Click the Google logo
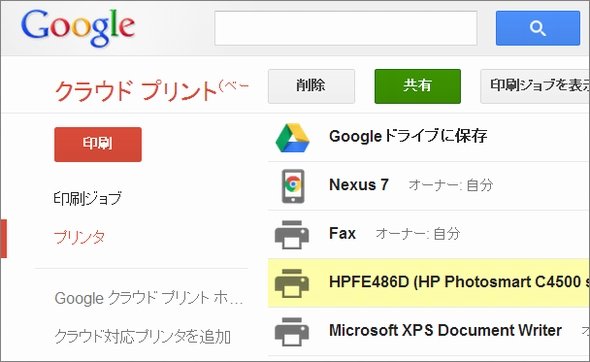 click(78, 27)
